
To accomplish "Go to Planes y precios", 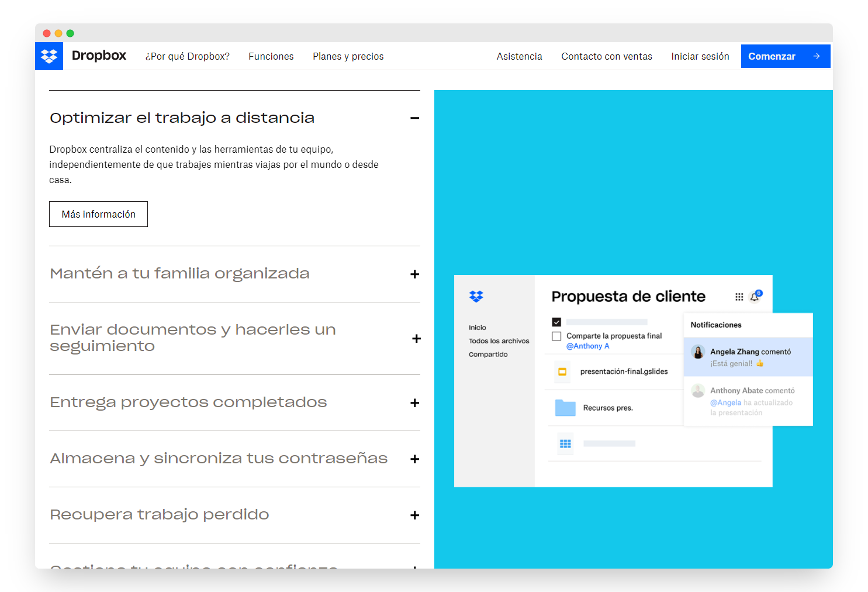I will pos(348,56).
